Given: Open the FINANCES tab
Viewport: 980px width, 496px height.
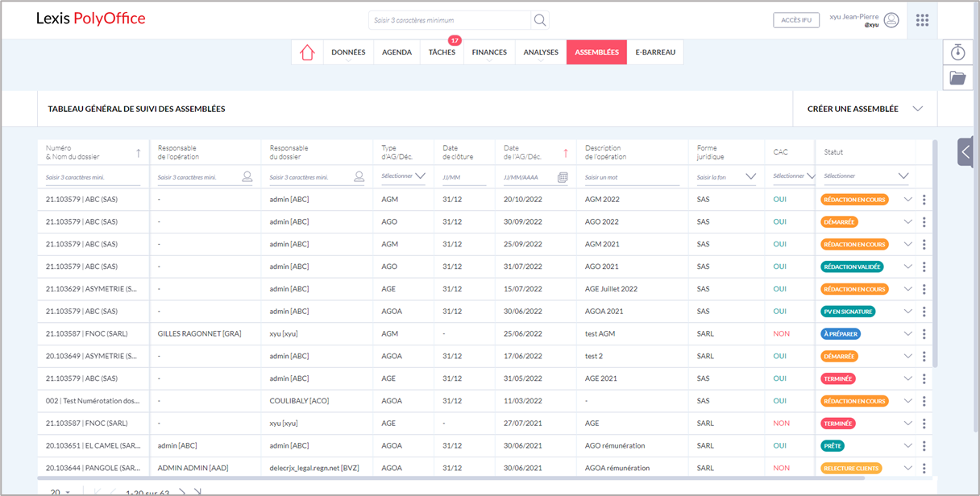Looking at the screenshot, I should point(488,52).
